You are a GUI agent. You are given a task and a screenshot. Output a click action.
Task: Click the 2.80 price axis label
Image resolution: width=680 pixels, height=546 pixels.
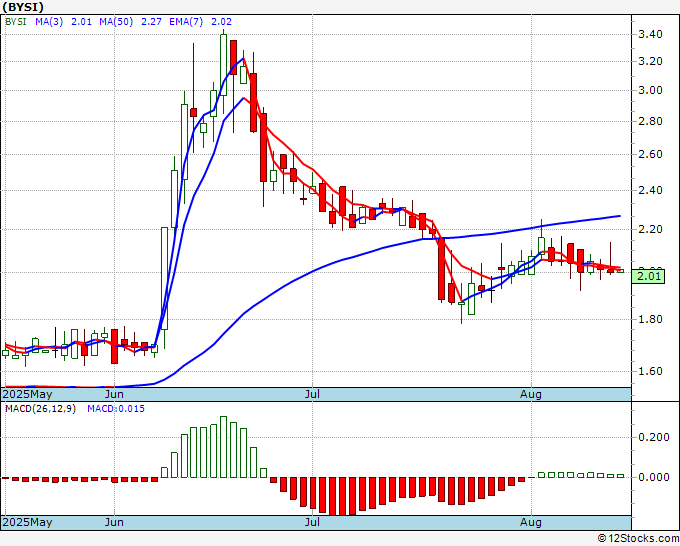[650, 121]
